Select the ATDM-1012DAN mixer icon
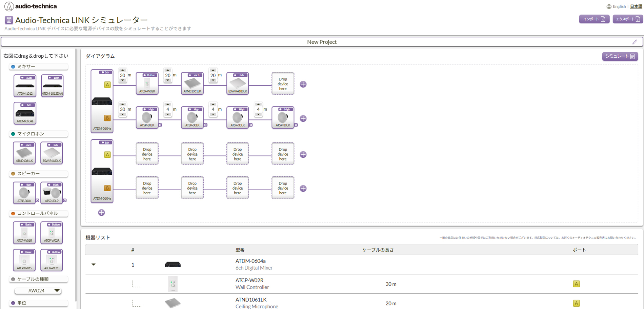 pyautogui.click(x=52, y=86)
